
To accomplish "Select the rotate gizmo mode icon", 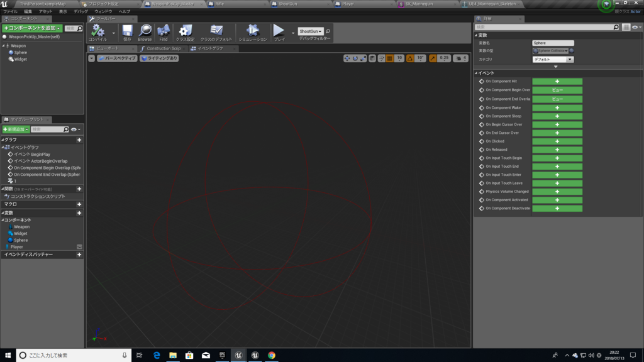I will pos(355,58).
